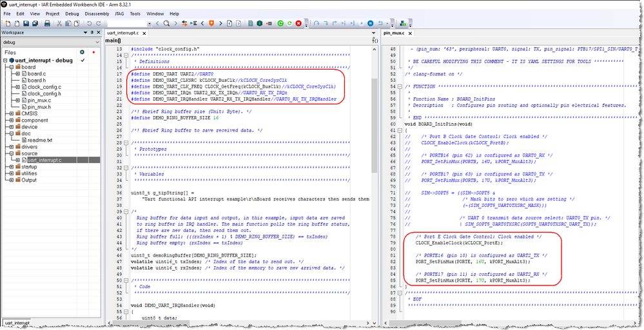Select board.h in the file tree
The height and width of the screenshot is (330, 644).
click(x=37, y=81)
